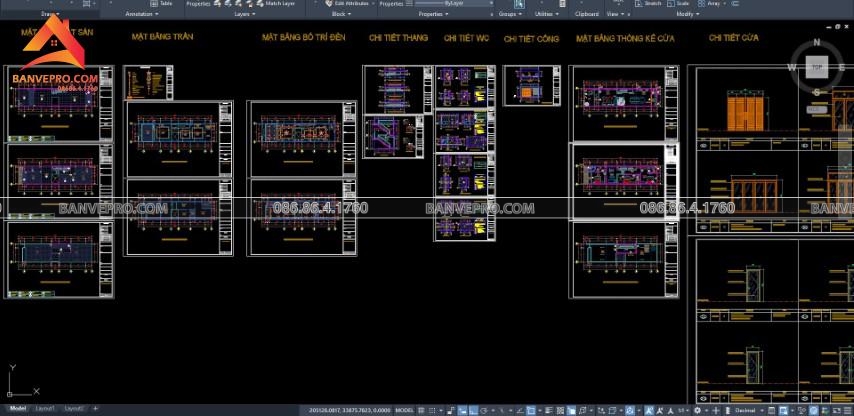Click ViewCube west compass letter W
The width and height of the screenshot is (854, 416).
[x=791, y=68]
